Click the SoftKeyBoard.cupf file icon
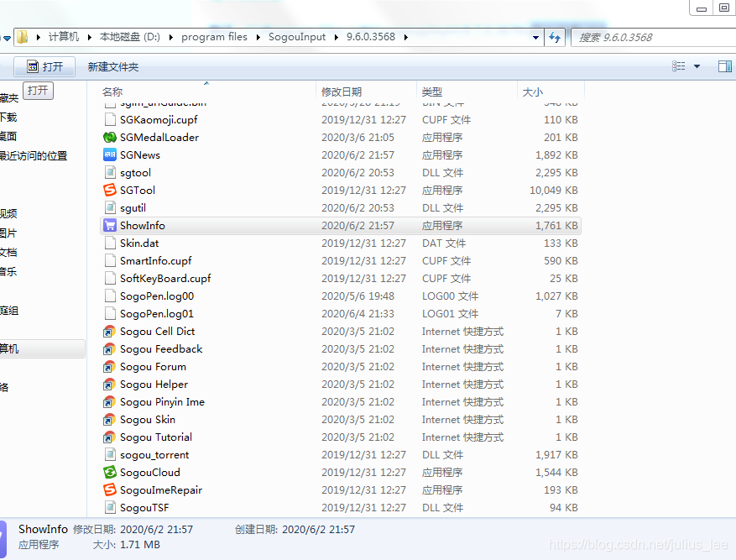The height and width of the screenshot is (560, 736). [x=110, y=278]
